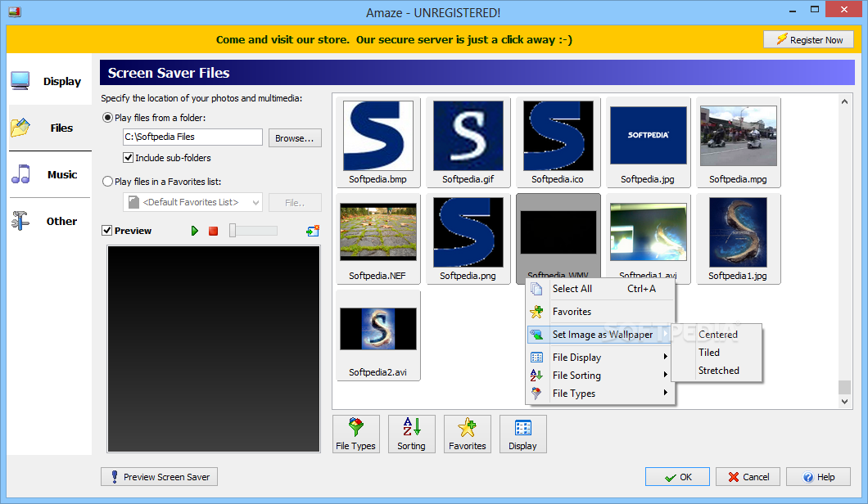
Task: Click the Sorting toolbar button
Action: (411, 434)
